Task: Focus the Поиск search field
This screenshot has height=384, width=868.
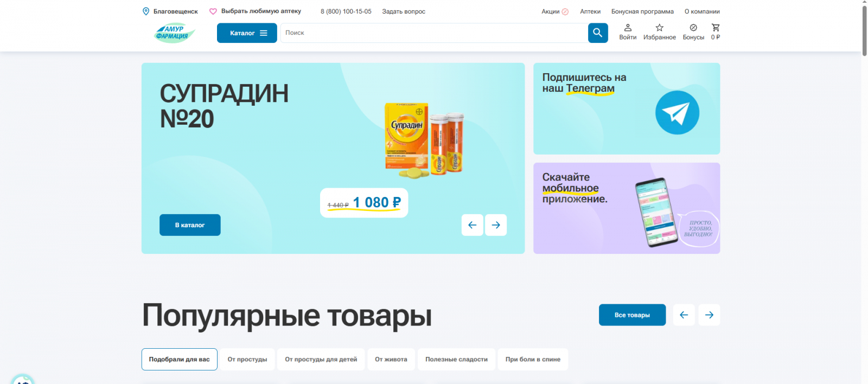Action: (434, 33)
